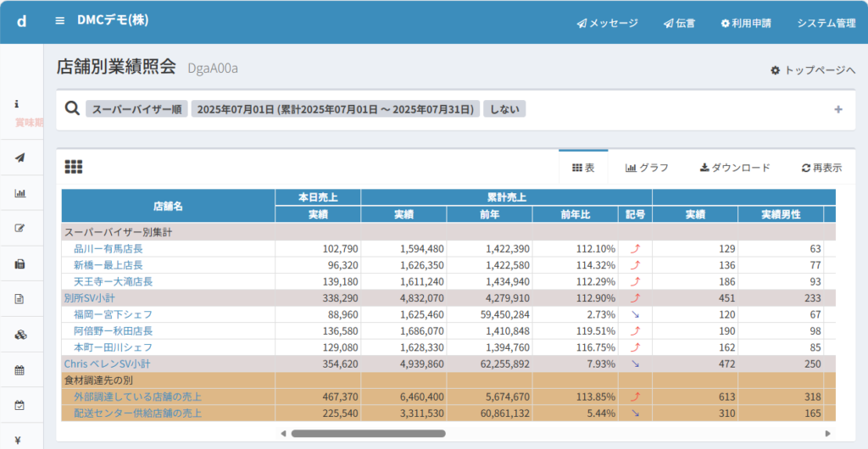The image size is (868, 449).
Task: Click the ダウンロード button
Action: [x=734, y=168]
